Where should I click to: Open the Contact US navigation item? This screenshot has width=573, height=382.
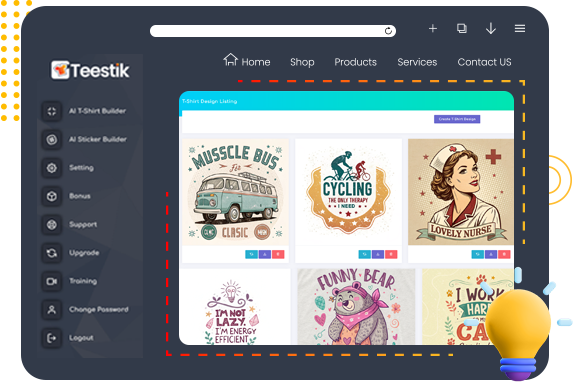(485, 62)
